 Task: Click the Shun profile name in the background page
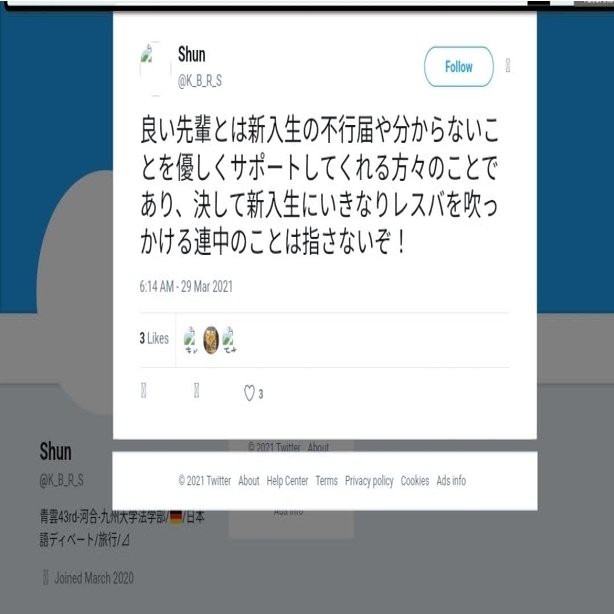point(55,451)
